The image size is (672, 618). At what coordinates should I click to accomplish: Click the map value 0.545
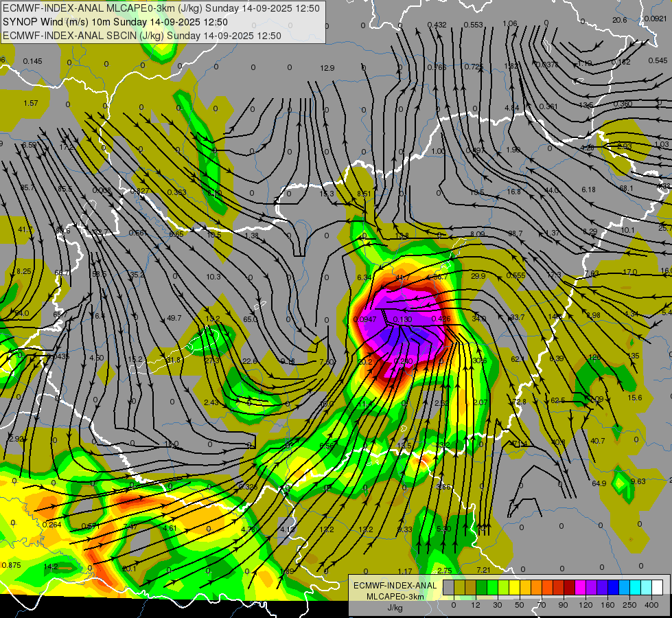click(658, 60)
